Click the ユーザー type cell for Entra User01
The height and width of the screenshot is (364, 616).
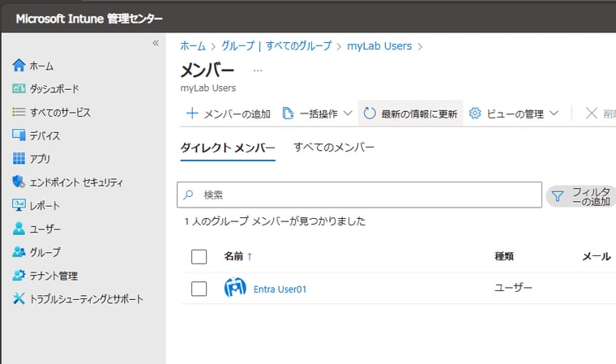click(513, 288)
